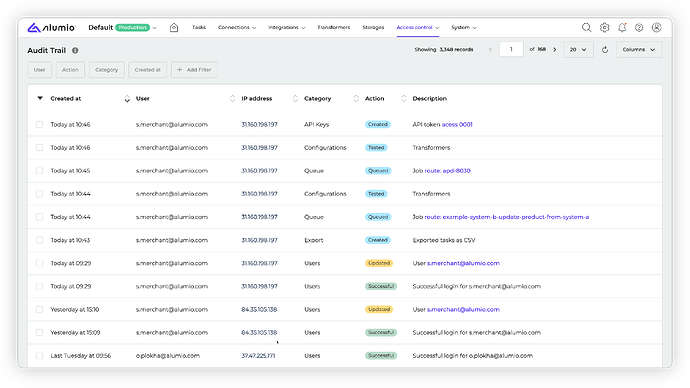Viewport: 690px width, 388px height.
Task: Open the Transformers menu item
Action: [334, 27]
